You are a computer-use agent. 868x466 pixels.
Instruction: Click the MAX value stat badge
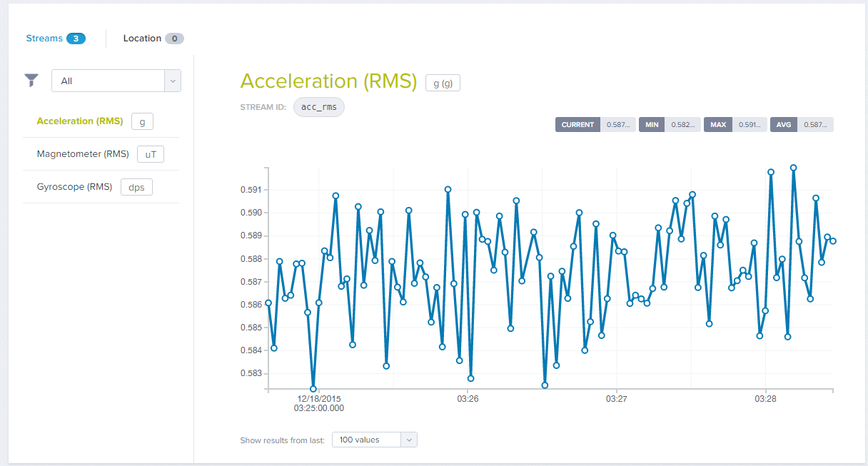735,125
